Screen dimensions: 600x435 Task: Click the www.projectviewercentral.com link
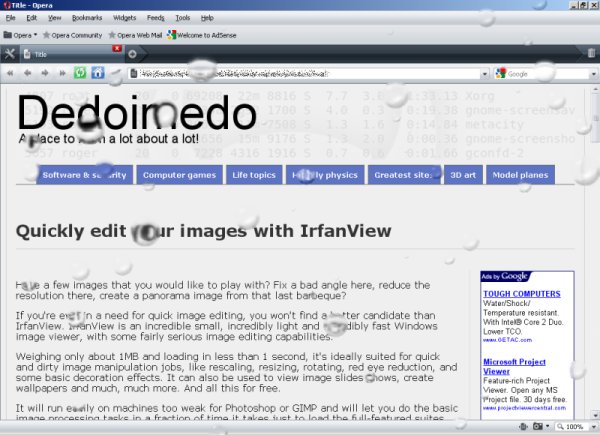[524, 408]
